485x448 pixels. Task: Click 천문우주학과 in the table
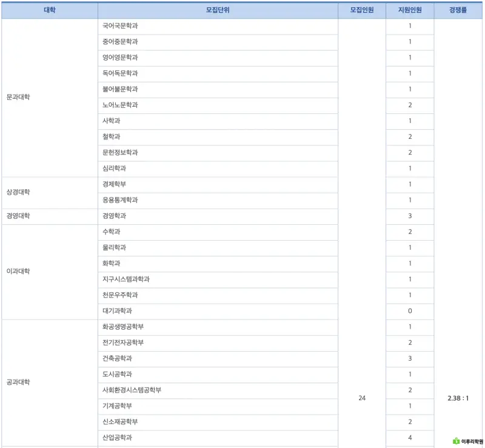[120, 295]
